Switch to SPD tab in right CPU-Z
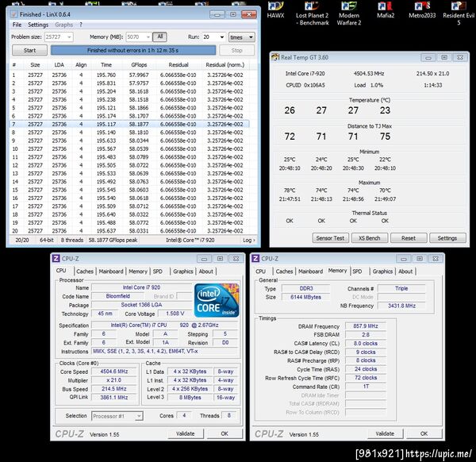The image size is (476, 462). point(357,271)
